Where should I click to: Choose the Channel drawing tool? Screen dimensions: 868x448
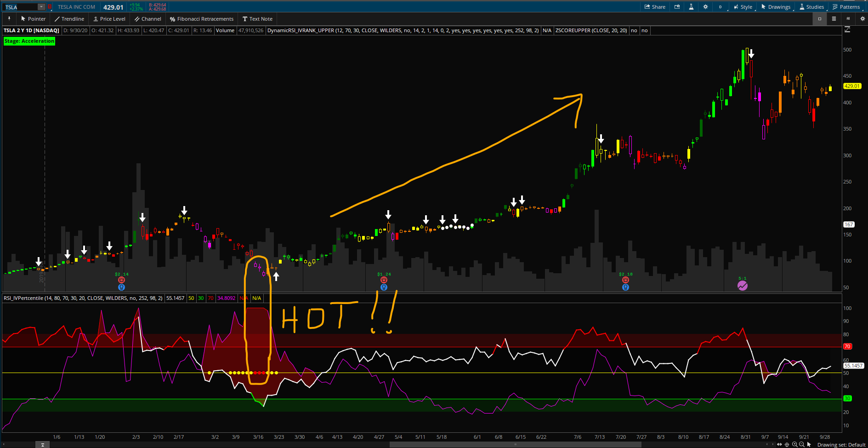coord(148,19)
